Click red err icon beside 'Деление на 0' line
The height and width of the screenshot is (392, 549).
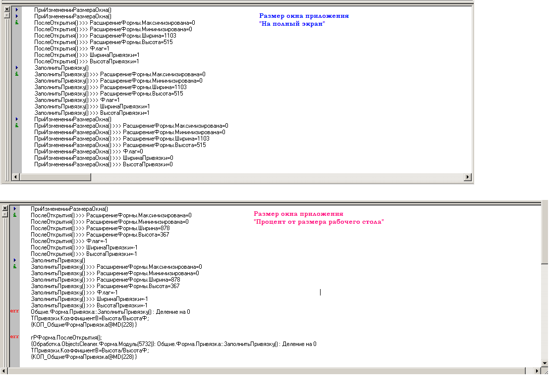pos(14,312)
